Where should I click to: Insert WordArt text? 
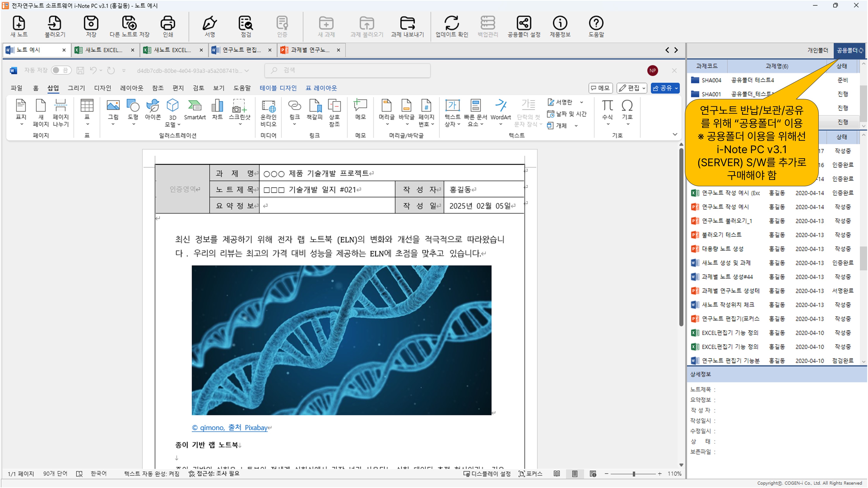(x=500, y=112)
